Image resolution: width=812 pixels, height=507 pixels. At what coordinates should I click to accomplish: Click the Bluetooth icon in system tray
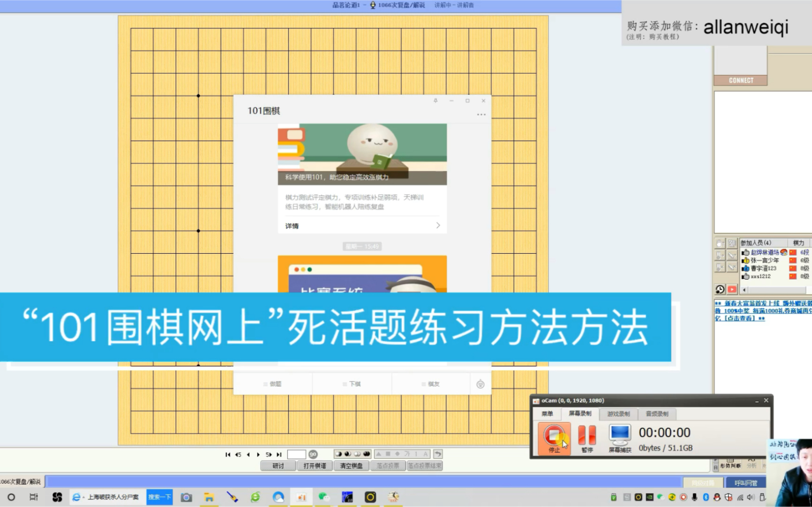coord(705,497)
